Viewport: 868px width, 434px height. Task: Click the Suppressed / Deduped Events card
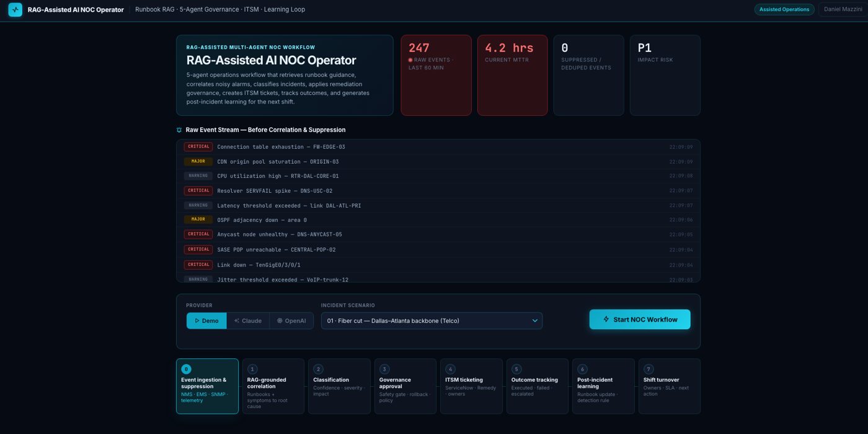(x=588, y=75)
